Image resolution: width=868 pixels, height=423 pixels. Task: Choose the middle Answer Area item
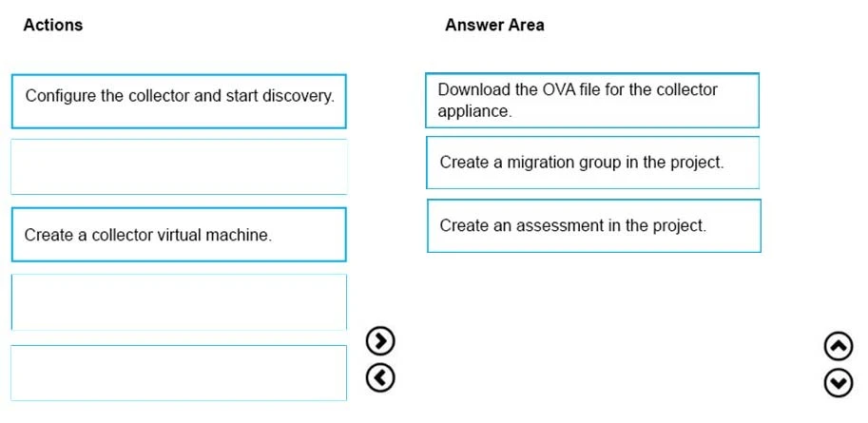coord(592,163)
